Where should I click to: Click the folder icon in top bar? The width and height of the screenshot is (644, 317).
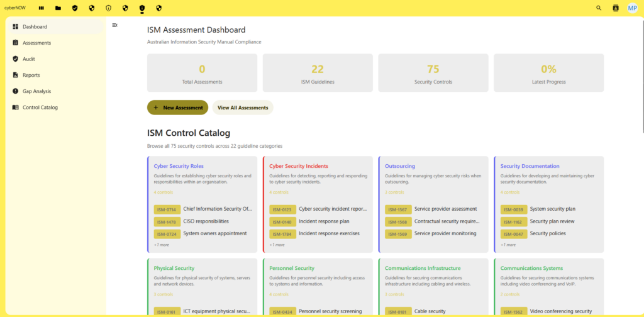tap(58, 8)
